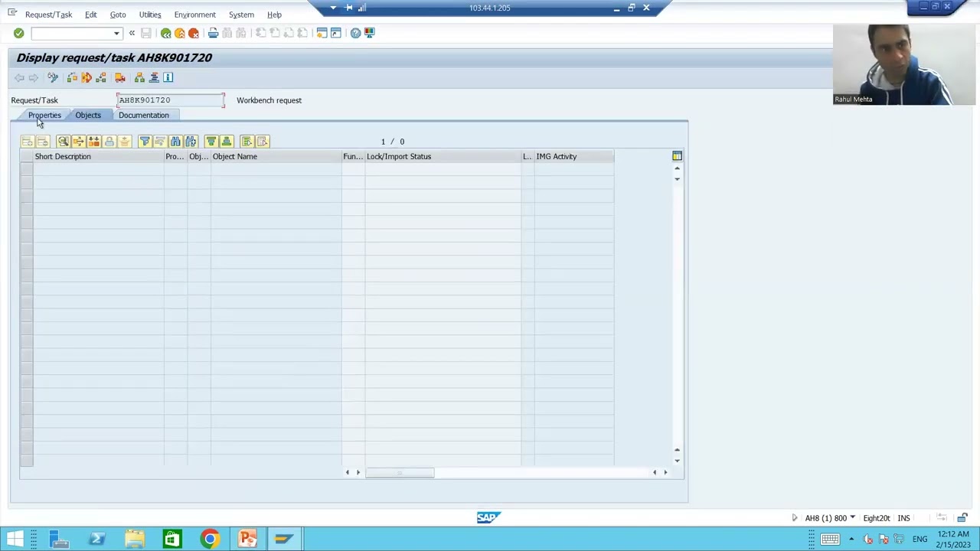Click the Pro... column header
Screen dimensions: 980x551
click(175, 156)
